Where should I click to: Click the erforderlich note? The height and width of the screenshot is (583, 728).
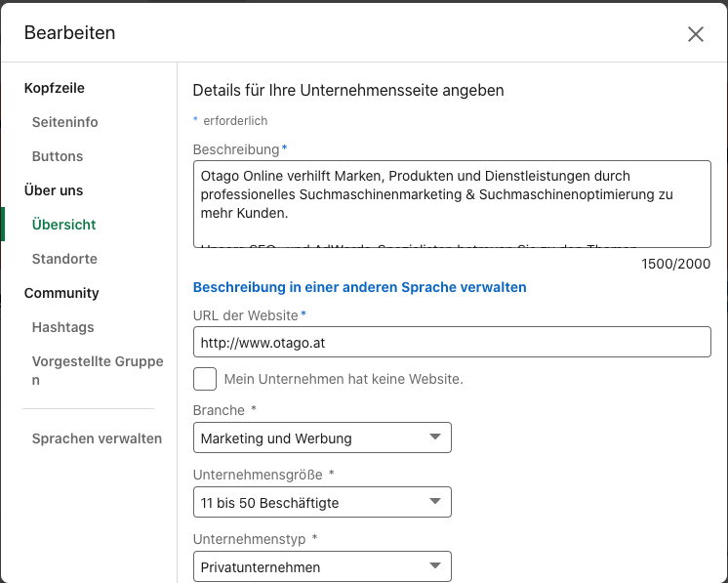point(235,121)
